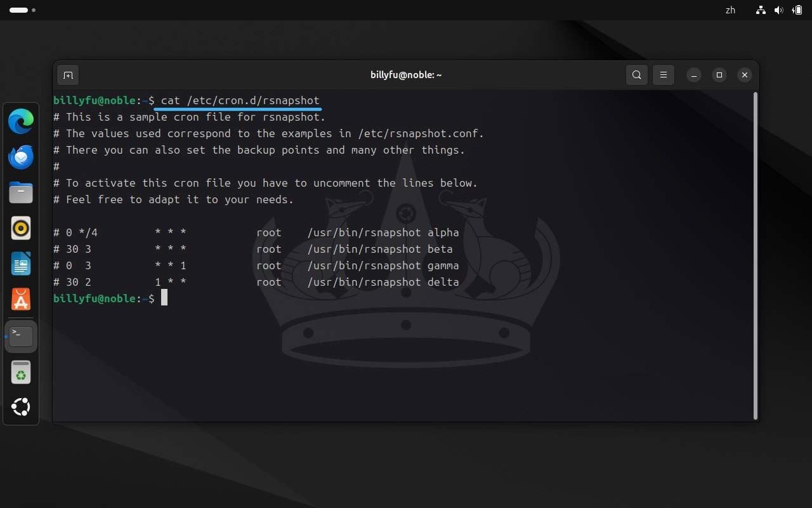This screenshot has width=812, height=508.
Task: Click the terminal cursor at the empty prompt
Action: tap(164, 298)
